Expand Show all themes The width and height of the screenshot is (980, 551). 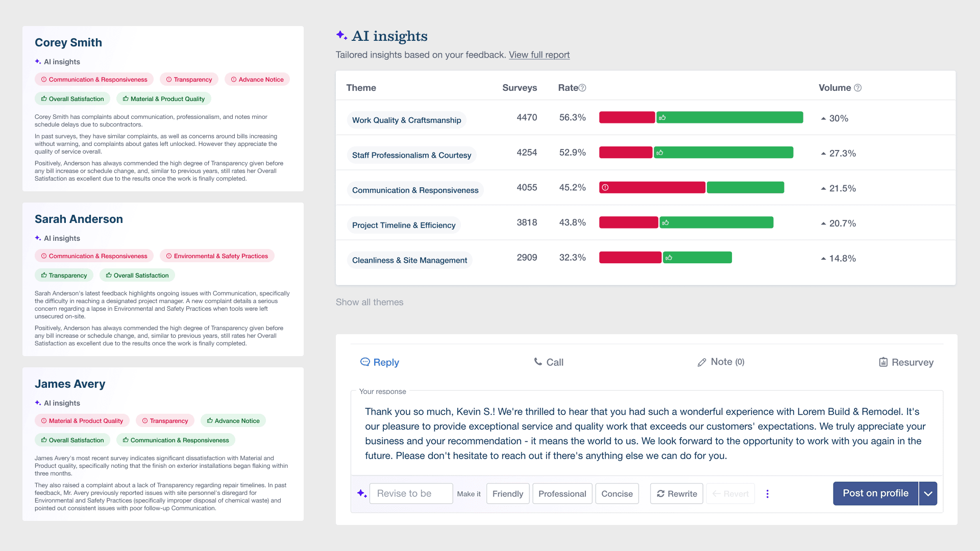[x=370, y=302]
